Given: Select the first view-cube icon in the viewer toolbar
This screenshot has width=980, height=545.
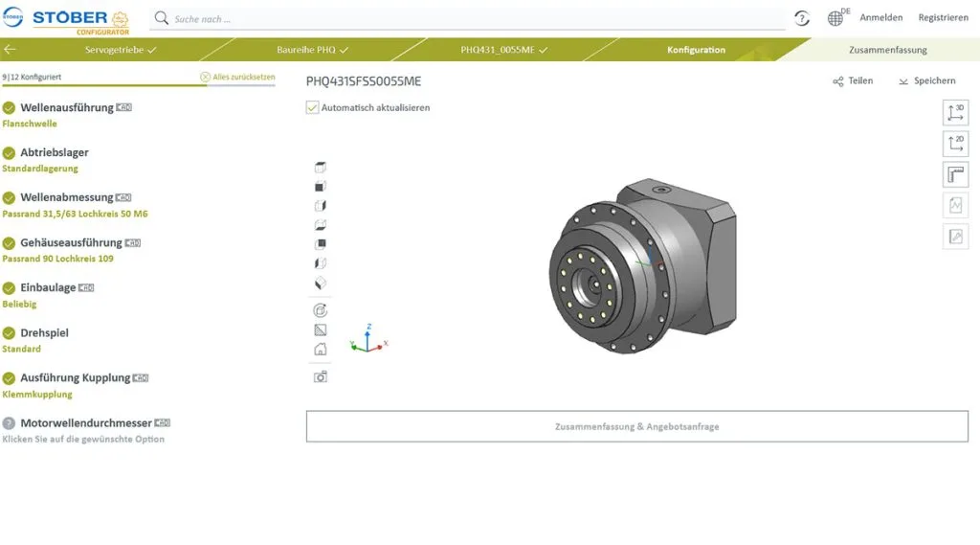Looking at the screenshot, I should (320, 167).
